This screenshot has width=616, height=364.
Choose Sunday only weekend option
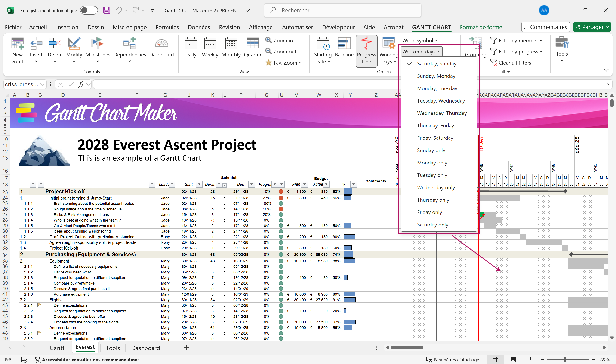(x=431, y=150)
